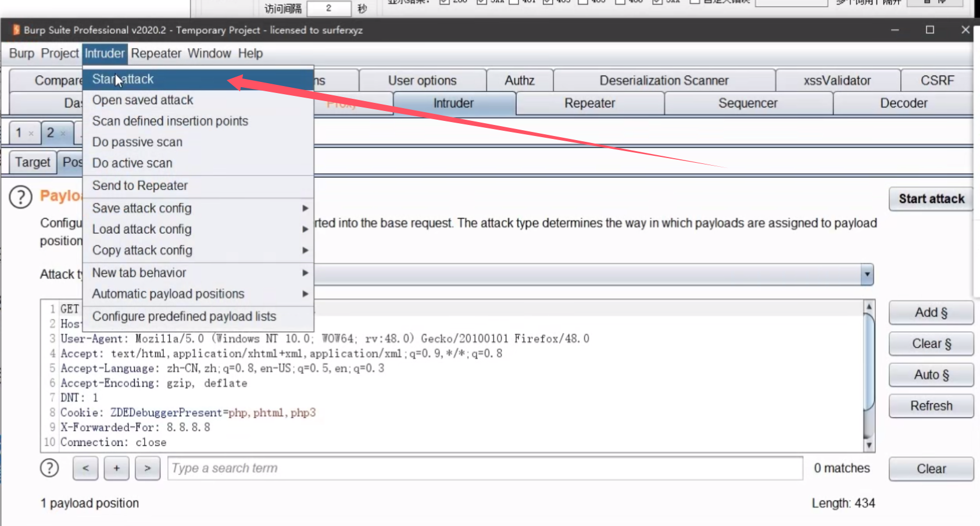Switch to the Decoder tab
This screenshot has height=526, width=980.
coord(903,103)
